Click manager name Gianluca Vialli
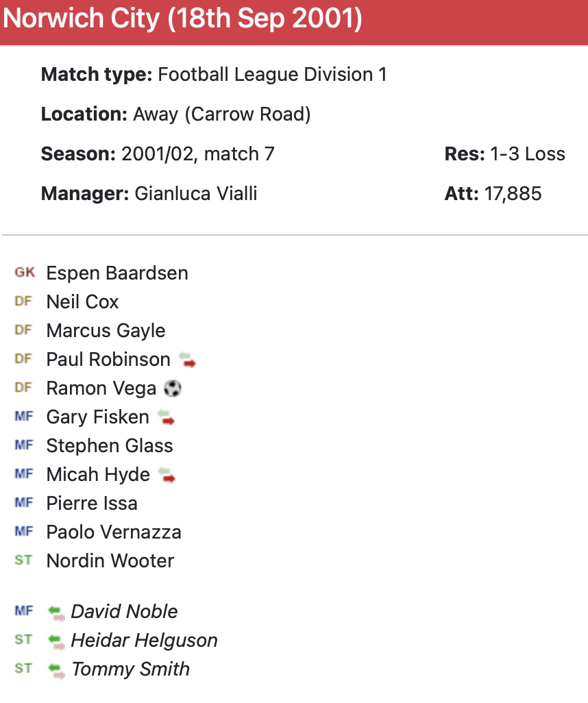This screenshot has height=703, width=588. (x=196, y=194)
